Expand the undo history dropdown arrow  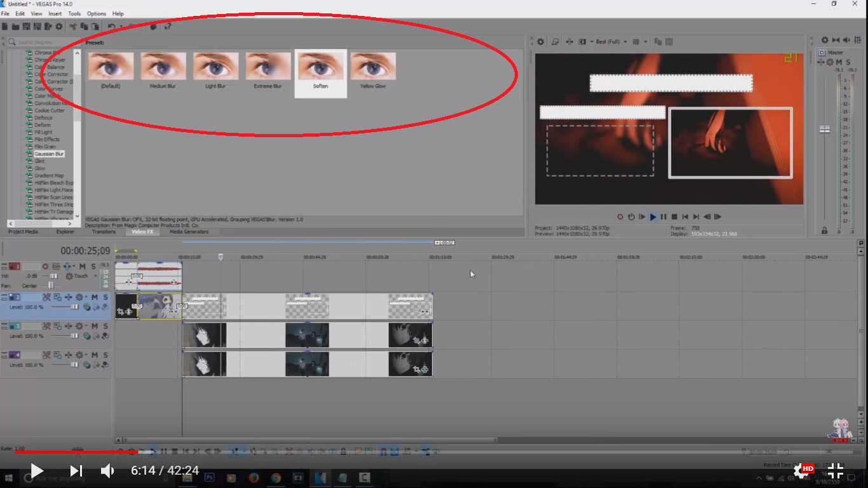point(121,27)
